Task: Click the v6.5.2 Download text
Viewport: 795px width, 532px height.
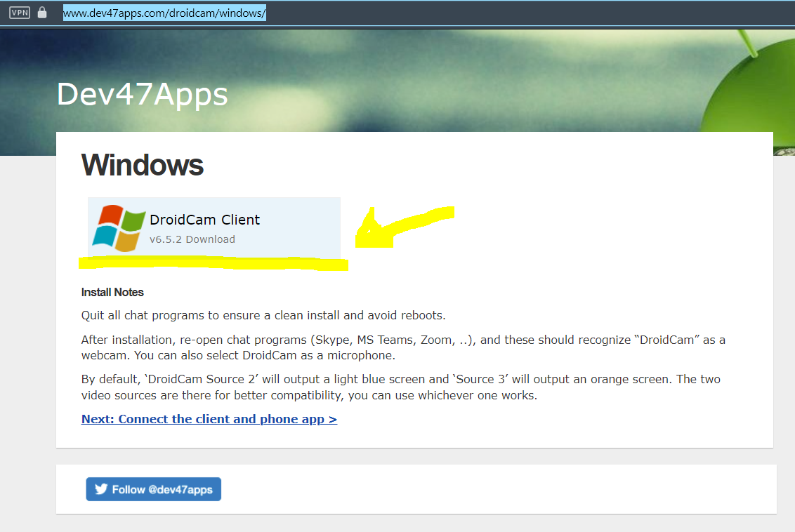Action: [x=192, y=239]
